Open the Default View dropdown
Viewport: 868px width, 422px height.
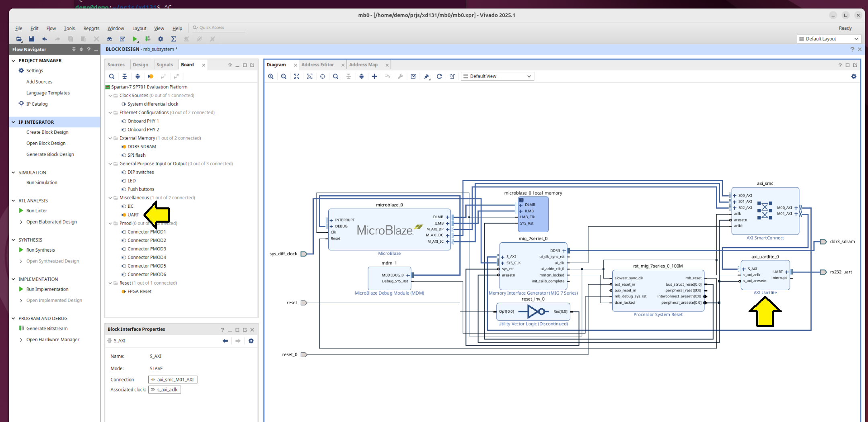497,76
